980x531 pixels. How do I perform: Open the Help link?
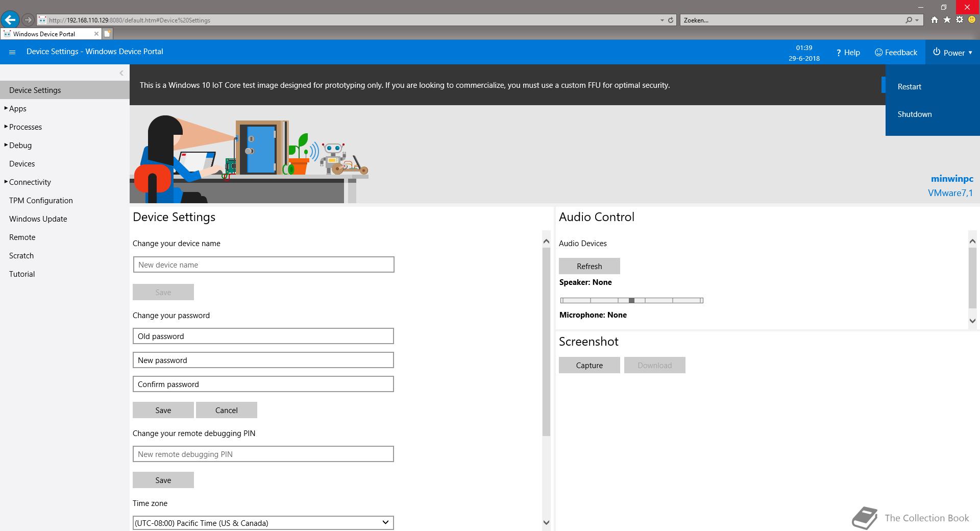tap(848, 53)
